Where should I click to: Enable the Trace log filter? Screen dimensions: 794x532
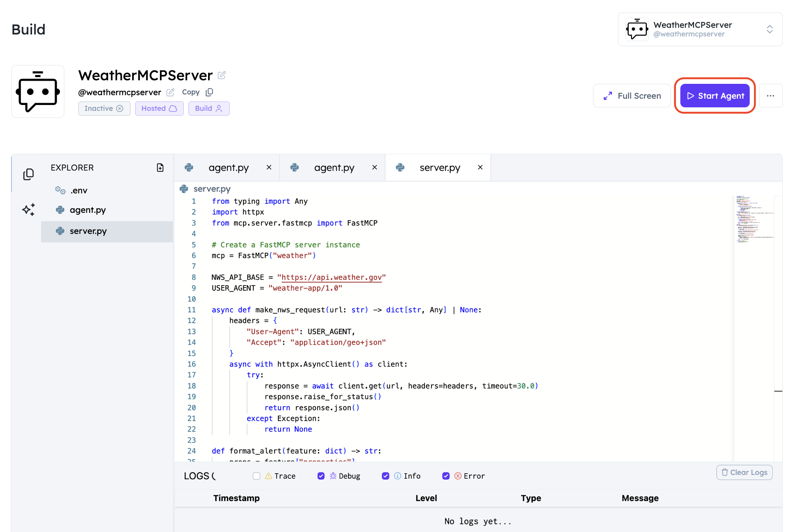(x=257, y=476)
